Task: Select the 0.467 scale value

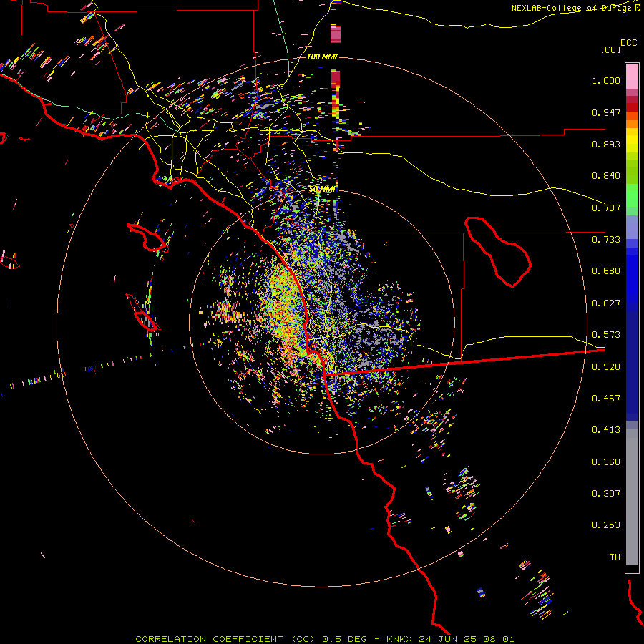Action: coord(606,399)
